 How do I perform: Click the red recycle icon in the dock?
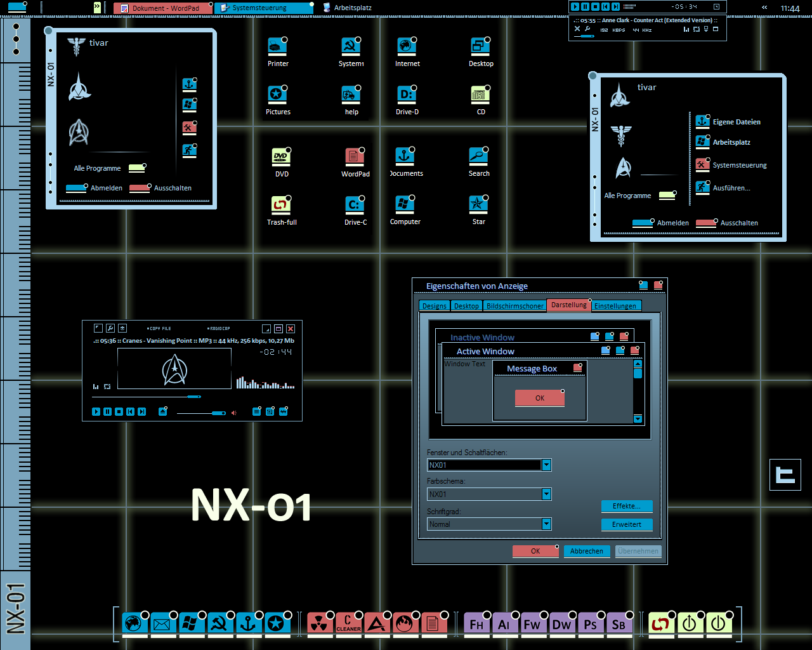(661, 625)
